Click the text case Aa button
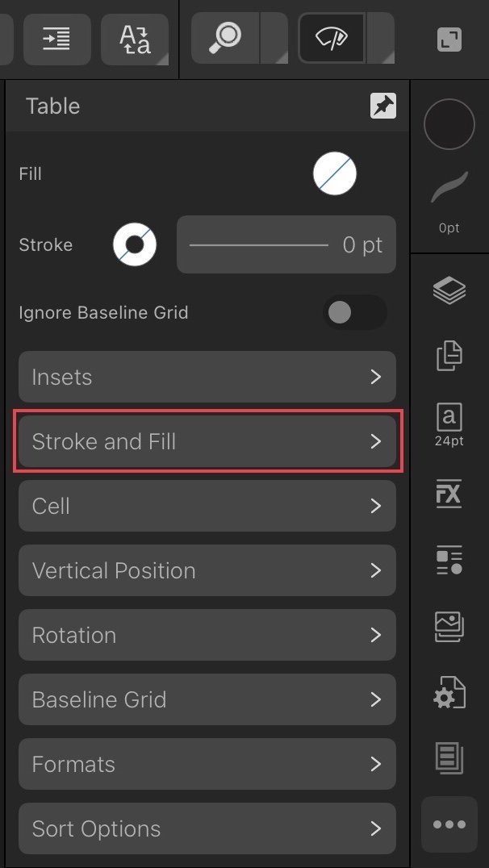489x868 pixels. (135, 40)
